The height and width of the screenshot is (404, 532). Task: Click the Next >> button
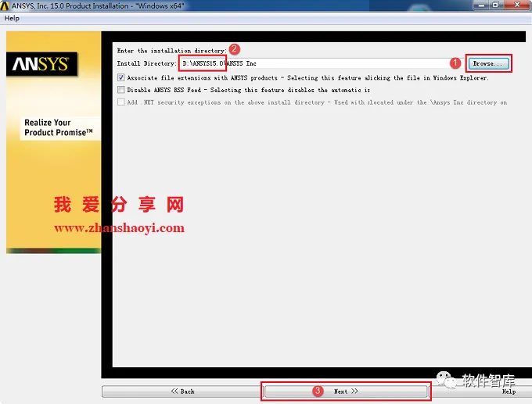(346, 391)
